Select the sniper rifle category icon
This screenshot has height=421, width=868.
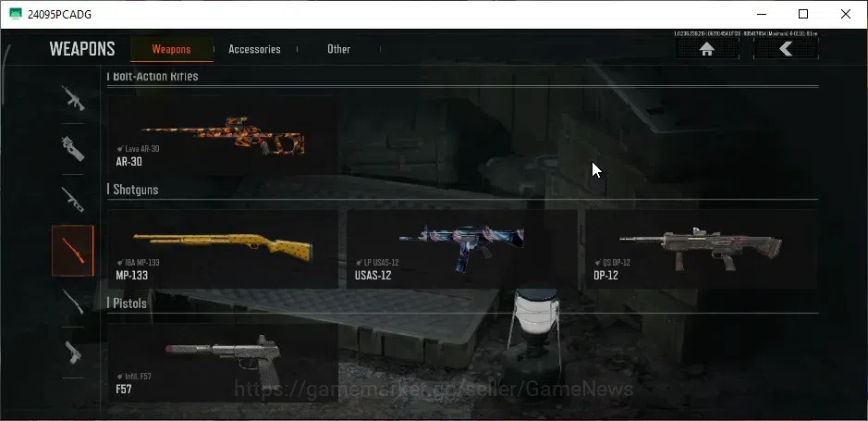[x=72, y=200]
